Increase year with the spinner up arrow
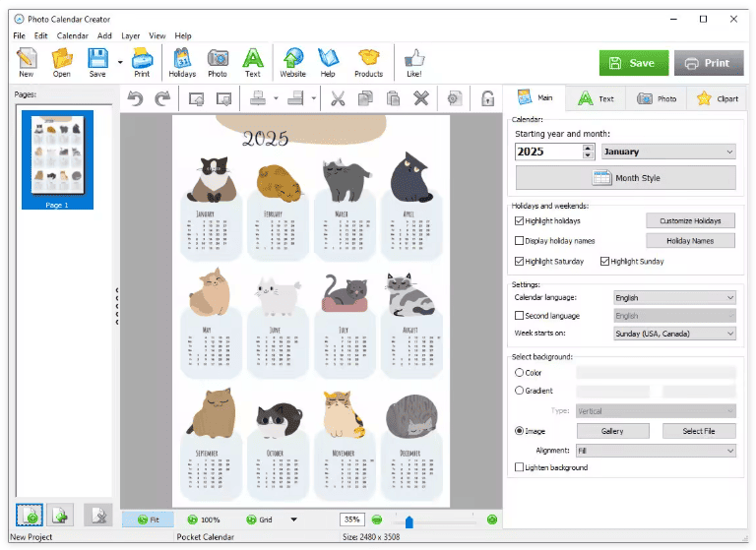This screenshot has height=550, width=756. point(588,148)
